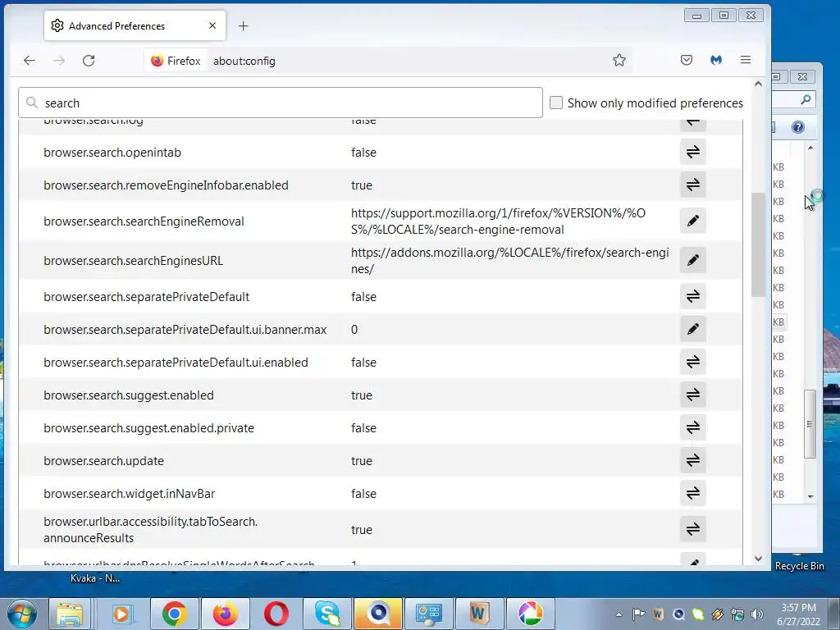Open Recycle Bin on desktop

coord(799,566)
